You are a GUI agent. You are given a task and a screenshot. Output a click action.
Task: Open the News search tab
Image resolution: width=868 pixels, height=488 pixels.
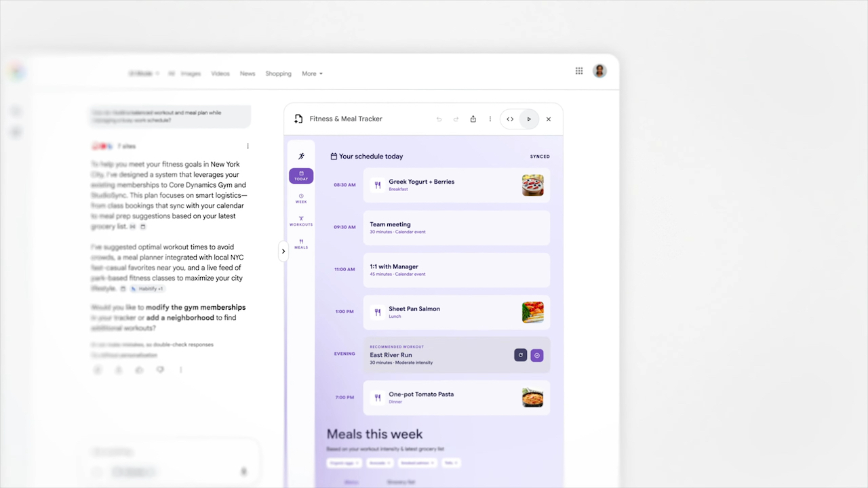pyautogui.click(x=248, y=74)
